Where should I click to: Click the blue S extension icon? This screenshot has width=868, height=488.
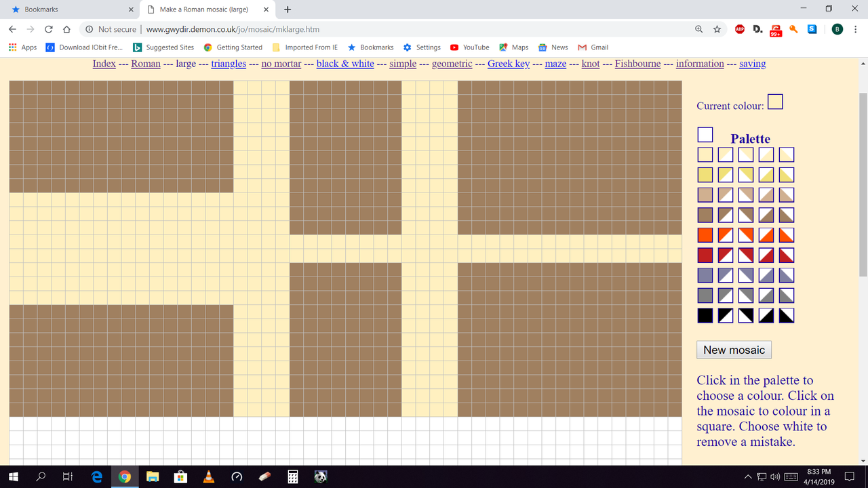pos(812,29)
